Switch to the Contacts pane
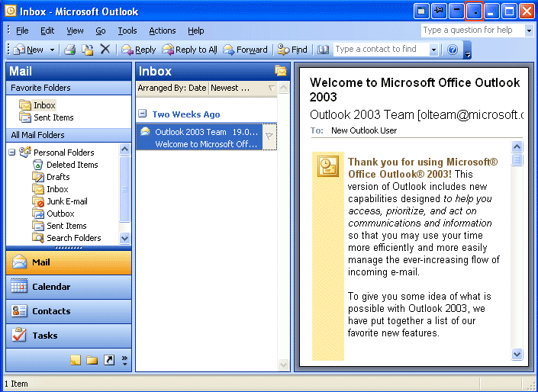 [x=69, y=311]
